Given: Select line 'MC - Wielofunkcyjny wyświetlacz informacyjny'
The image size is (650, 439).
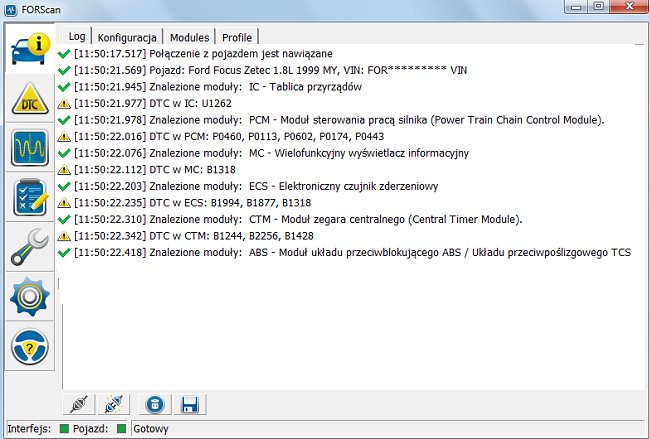Looking at the screenshot, I should point(271,153).
